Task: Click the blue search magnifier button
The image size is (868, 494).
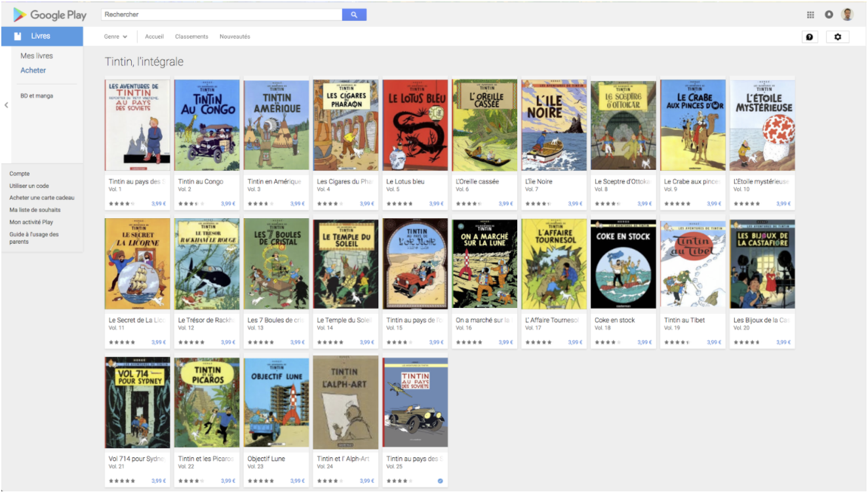Action: pyautogui.click(x=354, y=14)
